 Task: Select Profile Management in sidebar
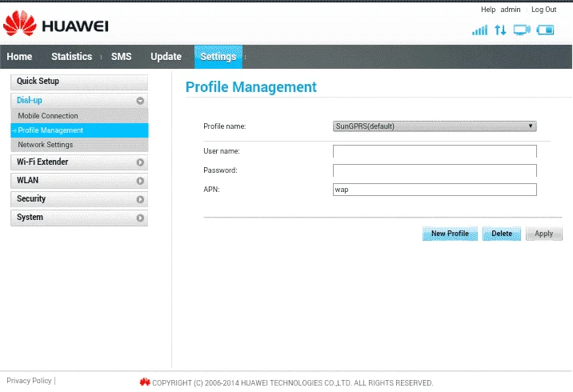pos(79,130)
